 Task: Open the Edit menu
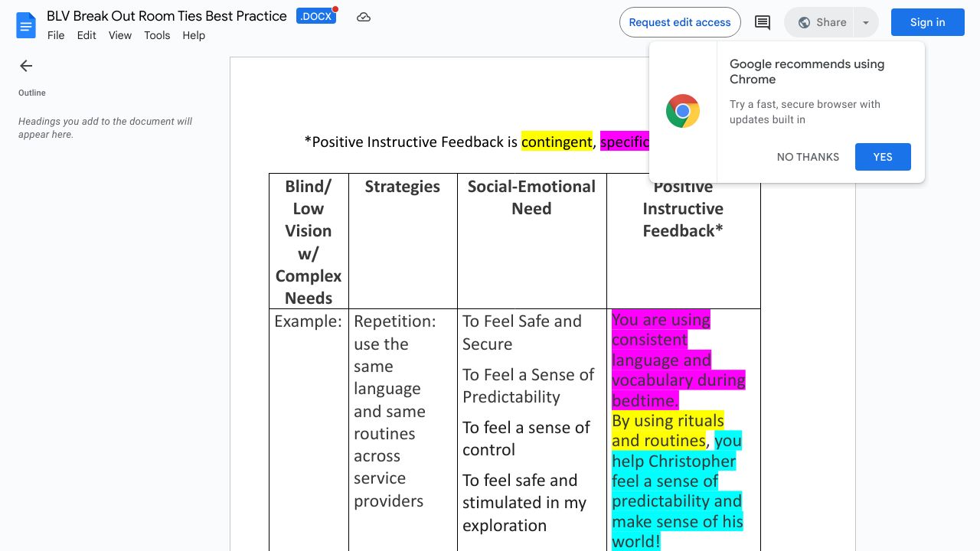(87, 35)
